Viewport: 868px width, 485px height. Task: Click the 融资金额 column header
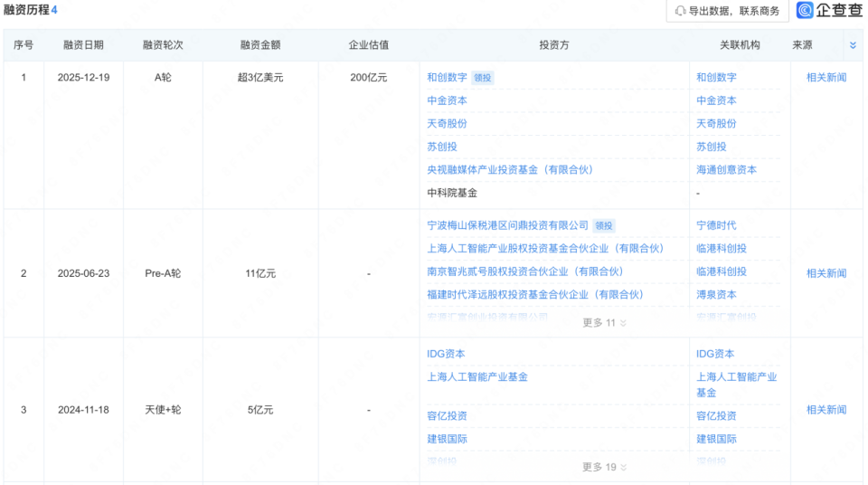click(260, 45)
